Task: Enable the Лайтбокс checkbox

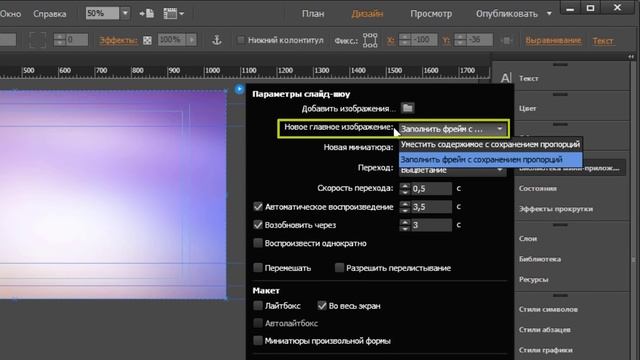Action: coord(258,305)
